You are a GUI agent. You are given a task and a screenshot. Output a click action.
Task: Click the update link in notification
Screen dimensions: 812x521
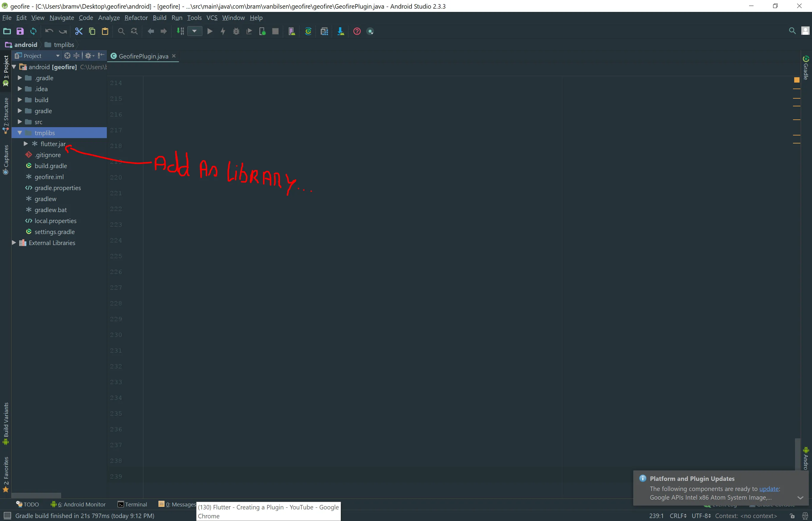pyautogui.click(x=769, y=489)
